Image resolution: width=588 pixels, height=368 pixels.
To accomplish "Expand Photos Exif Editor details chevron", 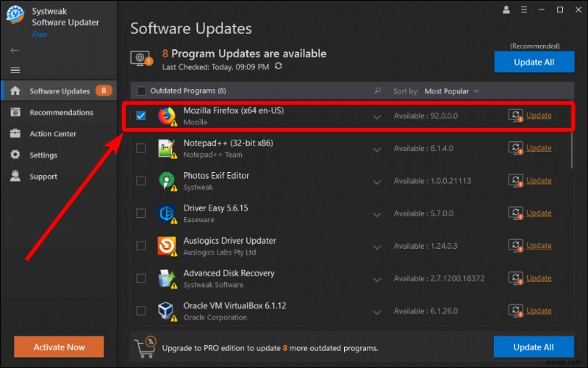I will click(377, 182).
